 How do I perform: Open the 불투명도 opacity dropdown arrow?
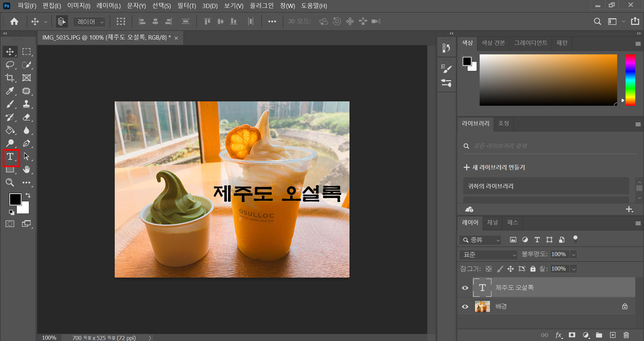pos(574,254)
